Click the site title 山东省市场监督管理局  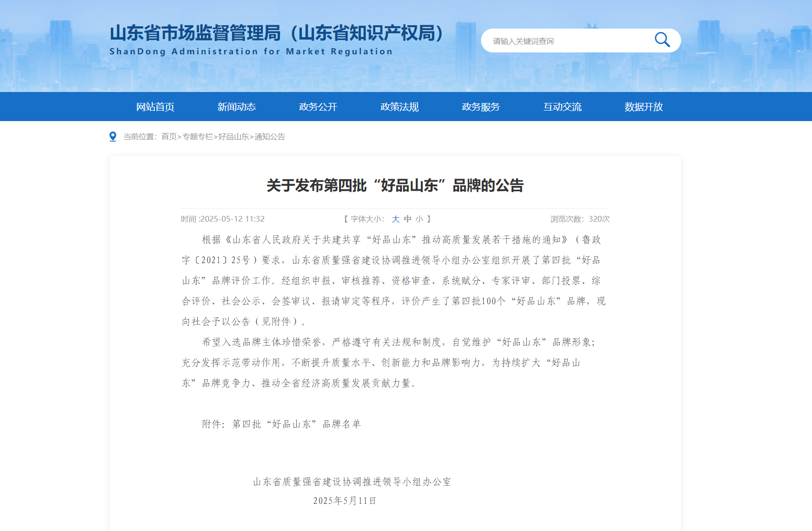(195, 33)
